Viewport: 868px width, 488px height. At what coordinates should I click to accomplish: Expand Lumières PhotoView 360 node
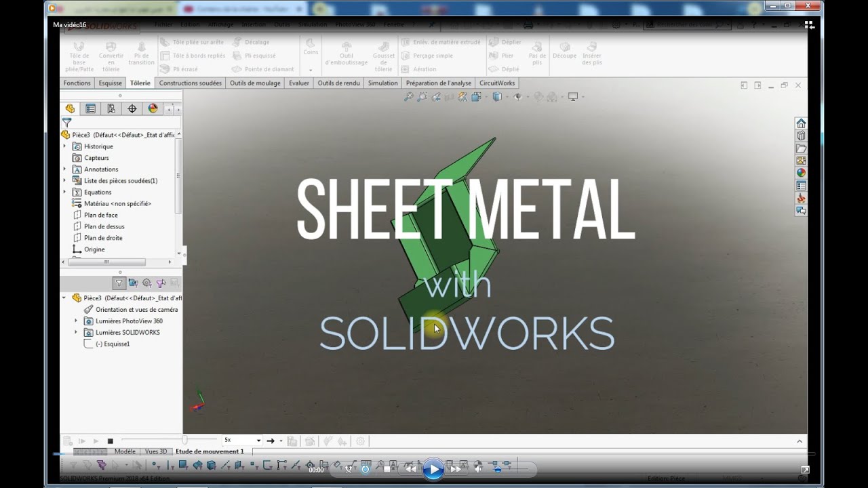[x=76, y=321]
